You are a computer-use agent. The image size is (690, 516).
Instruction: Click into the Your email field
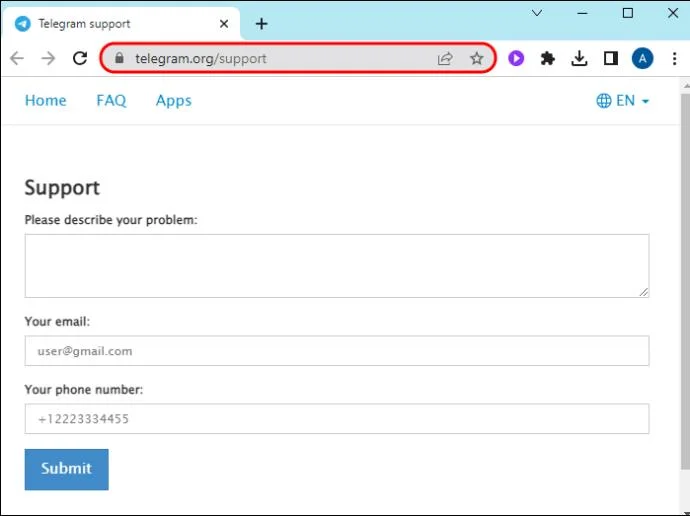point(337,351)
